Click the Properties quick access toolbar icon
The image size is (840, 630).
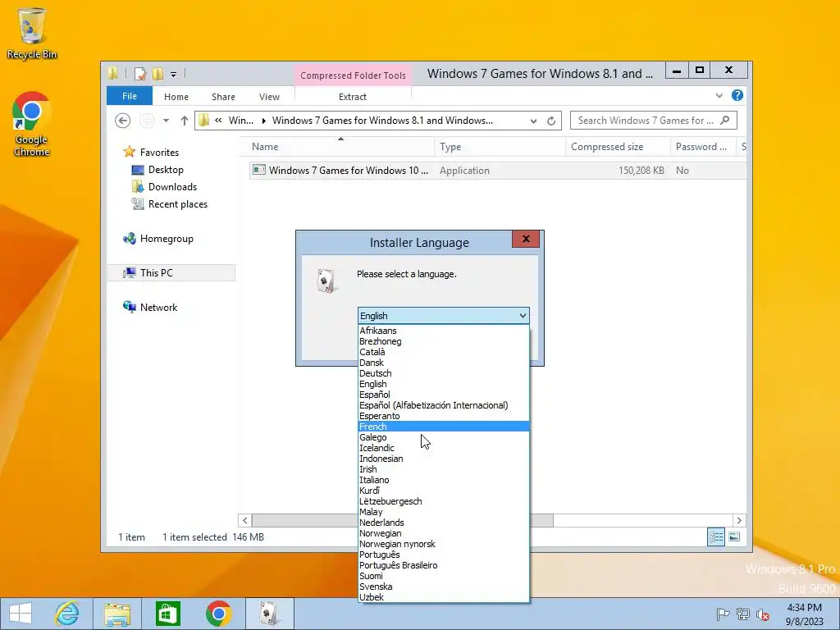139,74
